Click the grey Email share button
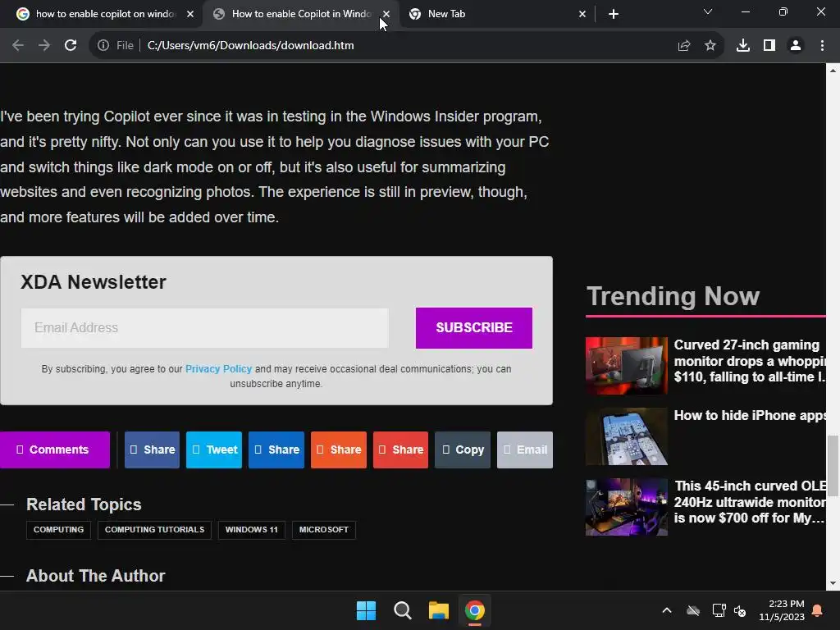The height and width of the screenshot is (630, 840). point(525,450)
